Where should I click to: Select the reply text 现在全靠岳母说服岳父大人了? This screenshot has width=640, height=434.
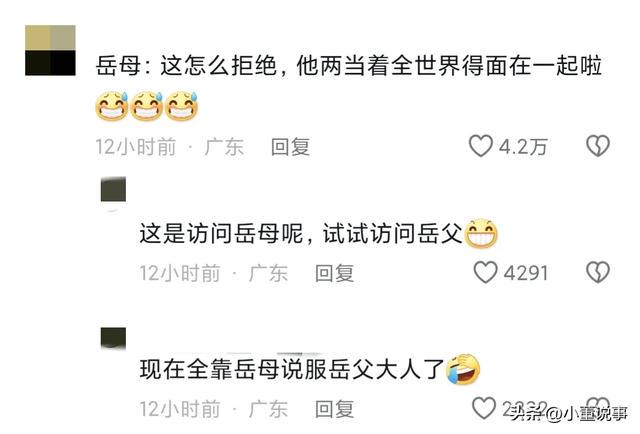(292, 369)
